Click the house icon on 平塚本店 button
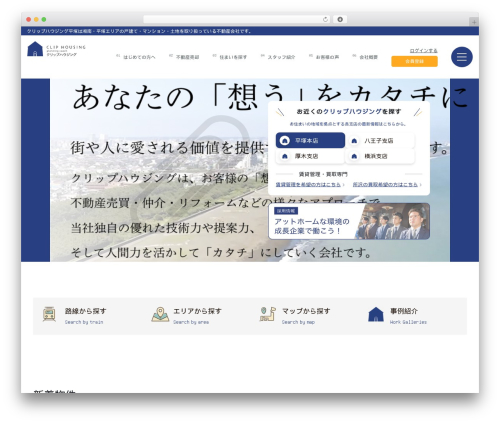The image size is (500, 423). point(285,141)
